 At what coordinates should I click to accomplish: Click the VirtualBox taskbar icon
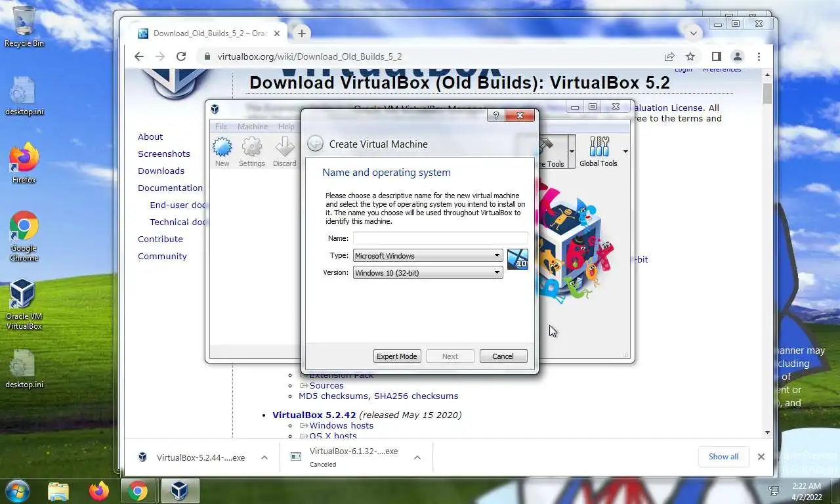pos(179,491)
